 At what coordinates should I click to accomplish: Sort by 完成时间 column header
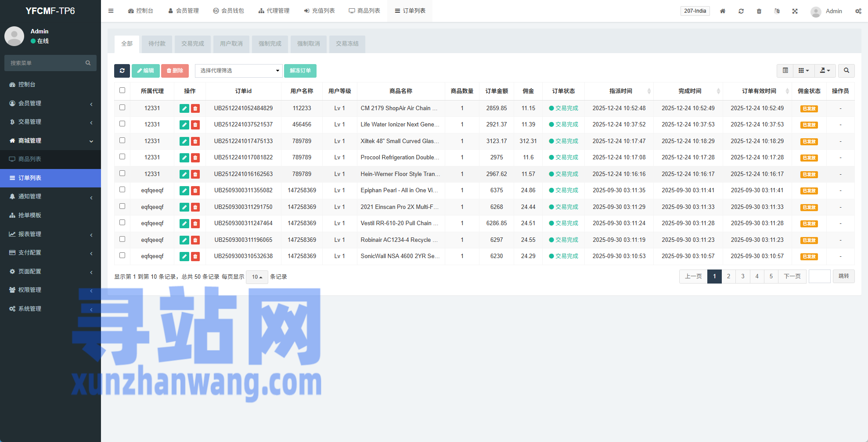[x=689, y=91]
